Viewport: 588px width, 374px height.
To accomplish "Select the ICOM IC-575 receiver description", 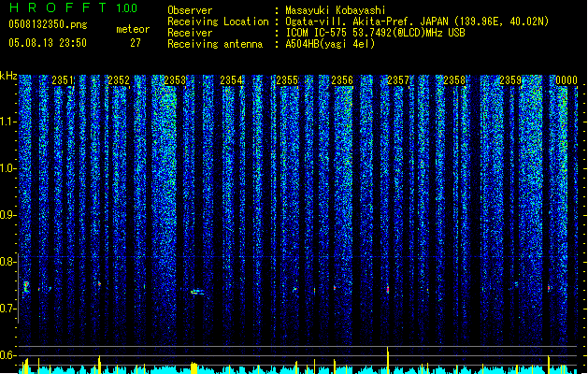I will [375, 33].
